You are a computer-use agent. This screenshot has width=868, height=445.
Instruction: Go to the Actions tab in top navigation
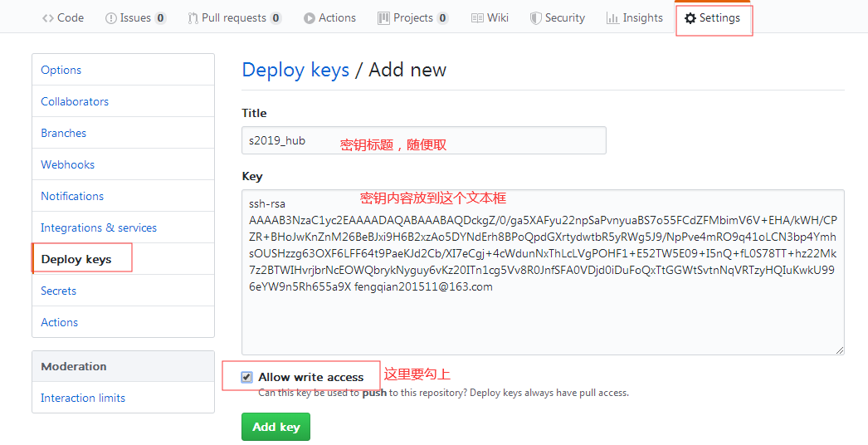click(x=330, y=17)
